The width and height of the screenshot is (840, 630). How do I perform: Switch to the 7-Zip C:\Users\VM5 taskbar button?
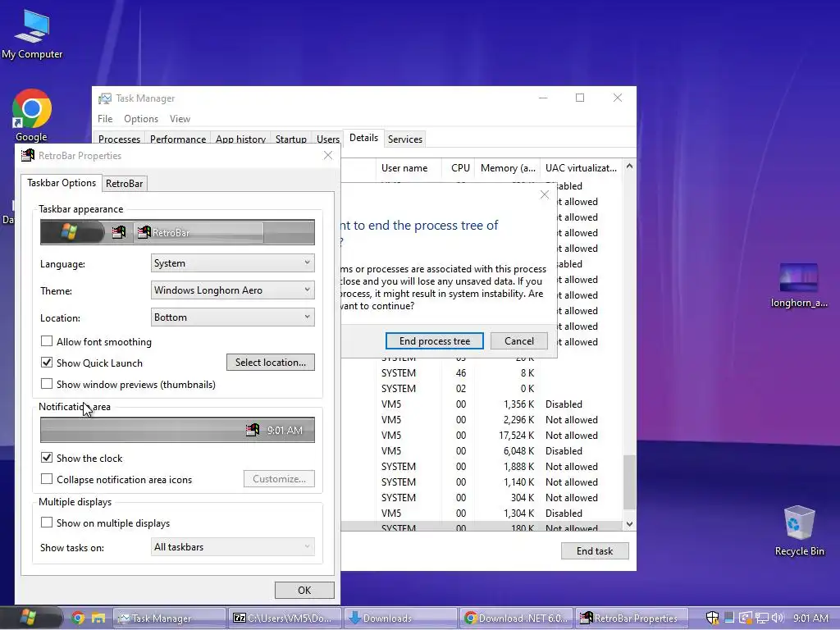[x=285, y=619]
